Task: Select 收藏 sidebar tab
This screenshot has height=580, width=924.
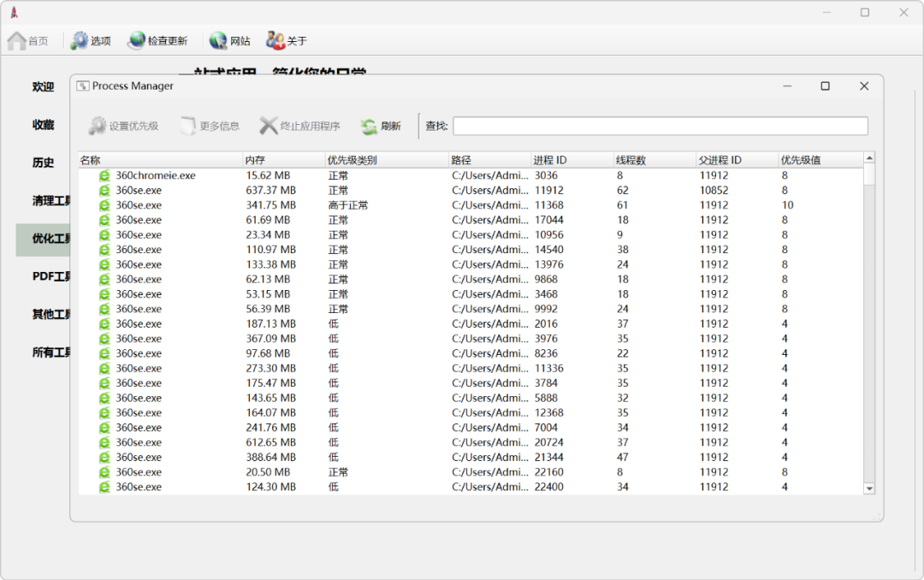Action: tap(43, 124)
